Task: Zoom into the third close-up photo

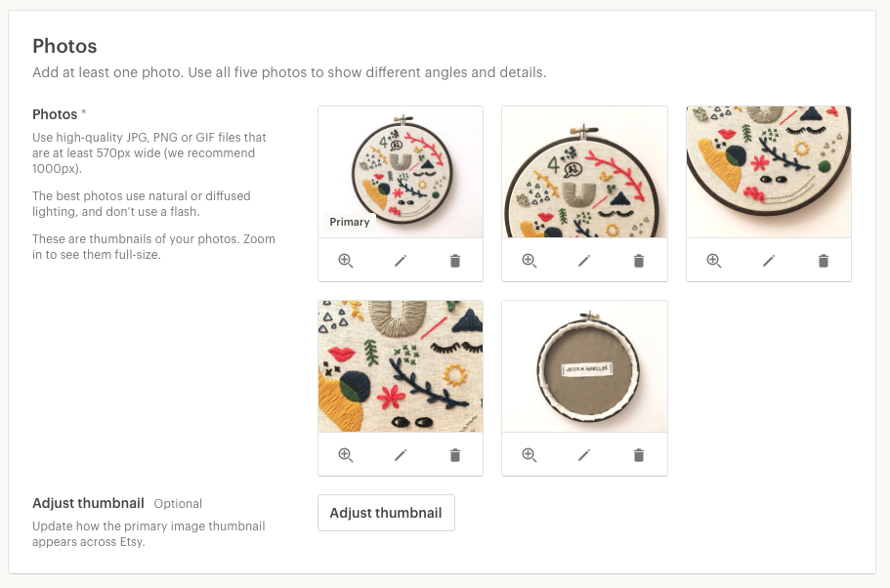Action: tap(713, 261)
